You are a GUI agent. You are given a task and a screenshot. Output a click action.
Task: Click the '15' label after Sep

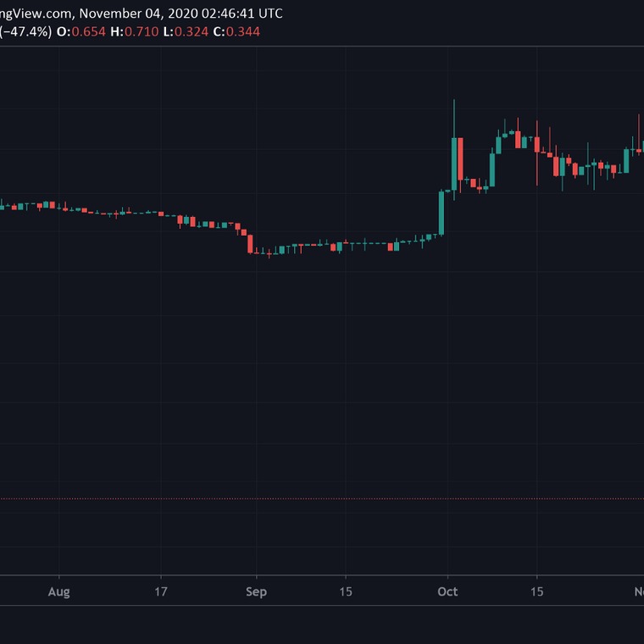pyautogui.click(x=346, y=591)
